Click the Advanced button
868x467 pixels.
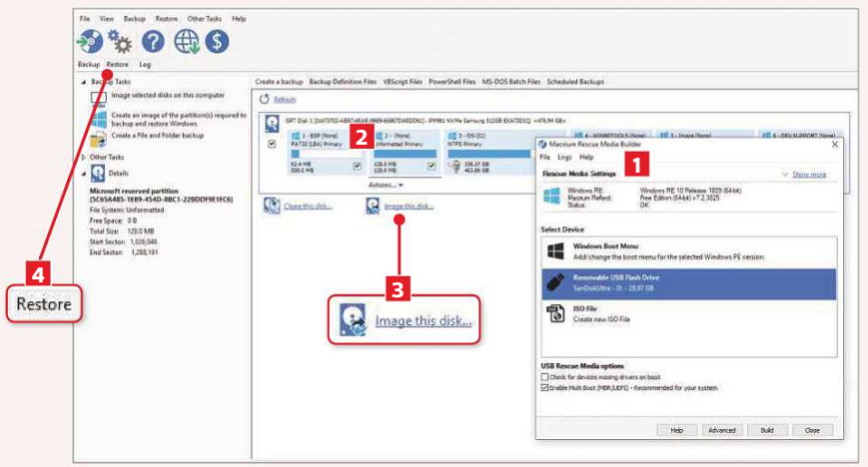pos(722,430)
